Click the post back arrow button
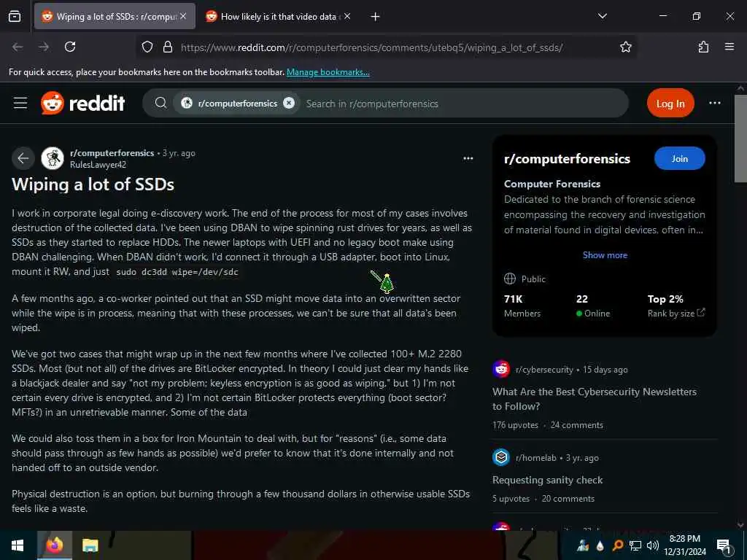The width and height of the screenshot is (747, 560). pos(23,158)
